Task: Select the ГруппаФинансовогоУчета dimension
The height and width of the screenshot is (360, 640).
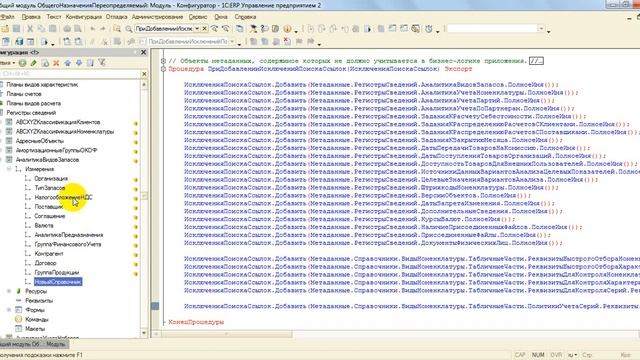Action: click(x=68, y=244)
